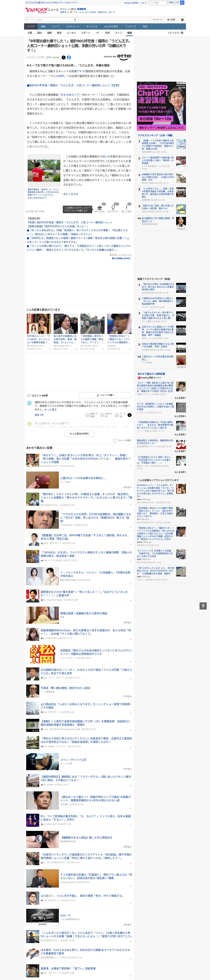
Task: Play video ranking item 1 thumbnail
Action: point(181,288)
